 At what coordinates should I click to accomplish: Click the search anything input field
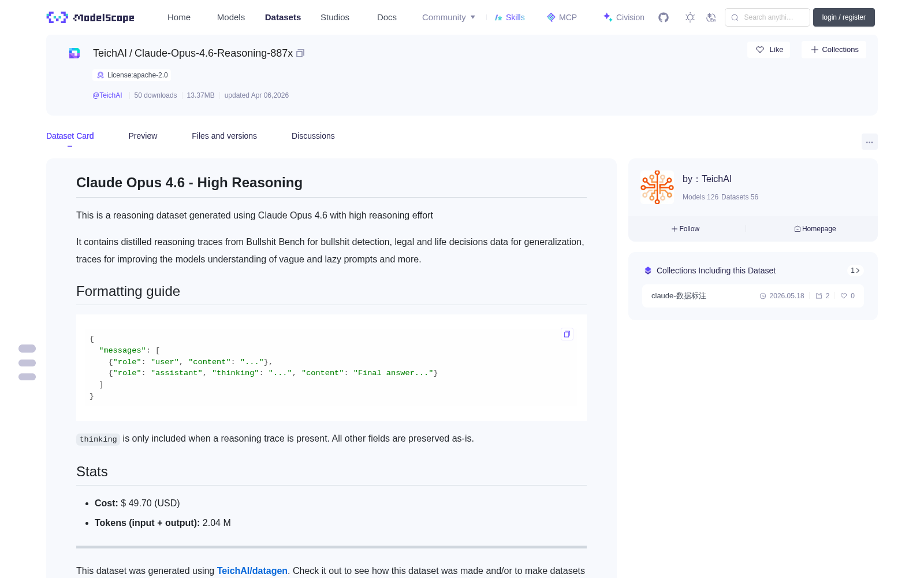pyautogui.click(x=767, y=17)
